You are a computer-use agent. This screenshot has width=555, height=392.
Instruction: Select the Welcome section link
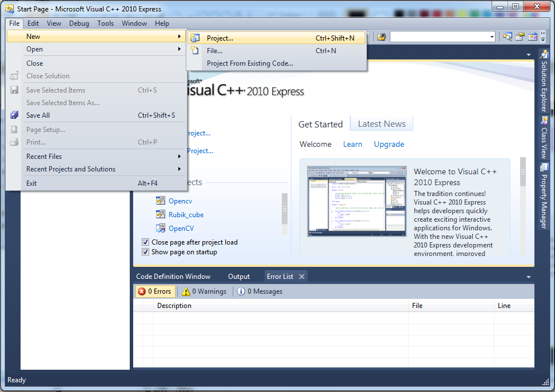point(316,145)
